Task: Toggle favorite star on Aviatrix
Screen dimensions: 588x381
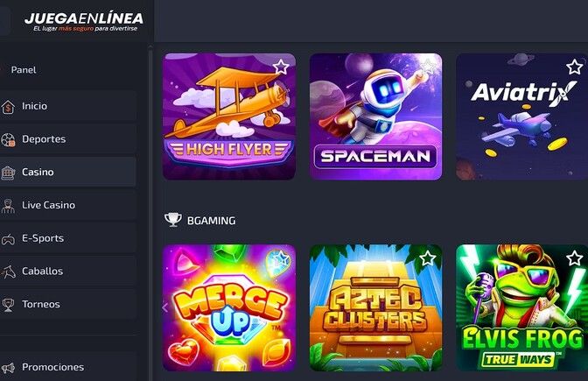Action: [x=574, y=67]
